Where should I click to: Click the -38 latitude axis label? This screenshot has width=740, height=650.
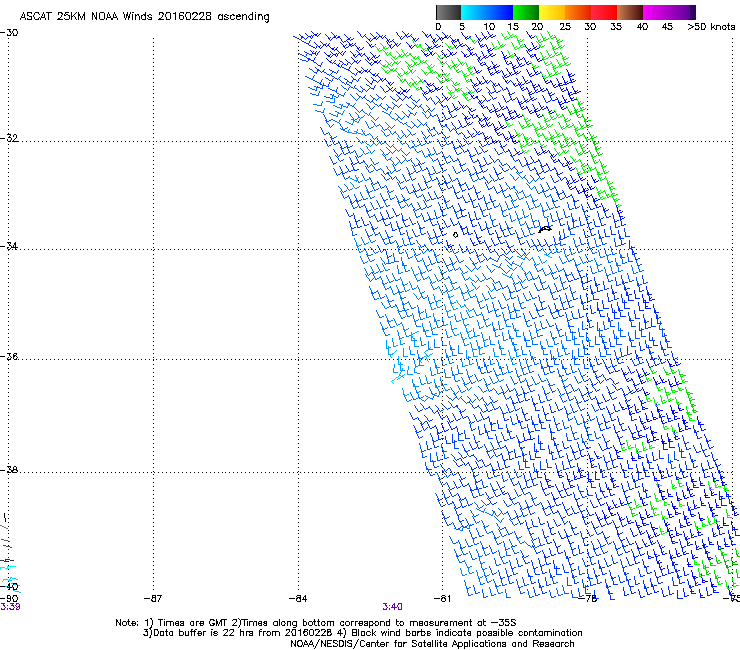(9, 470)
